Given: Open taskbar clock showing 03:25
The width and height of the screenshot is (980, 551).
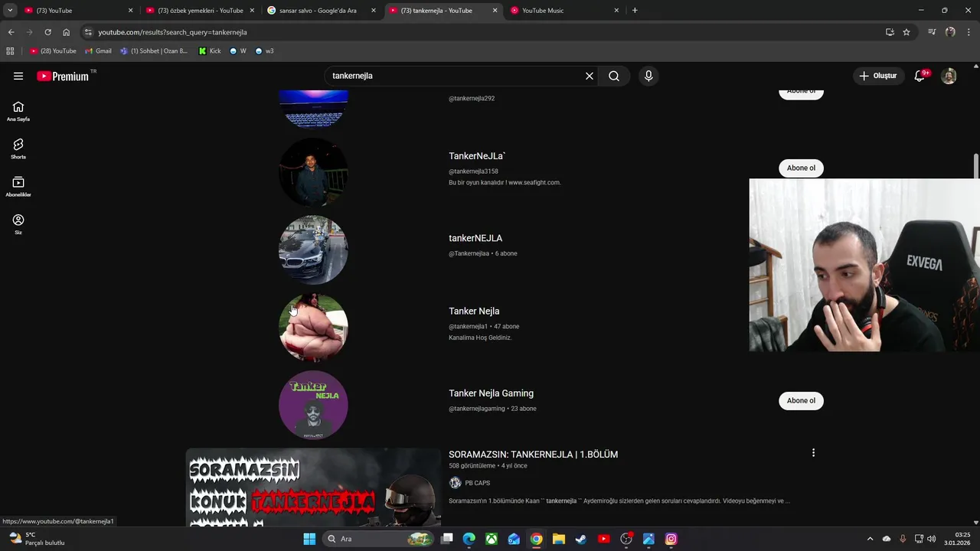Looking at the screenshot, I should pyautogui.click(x=957, y=539).
